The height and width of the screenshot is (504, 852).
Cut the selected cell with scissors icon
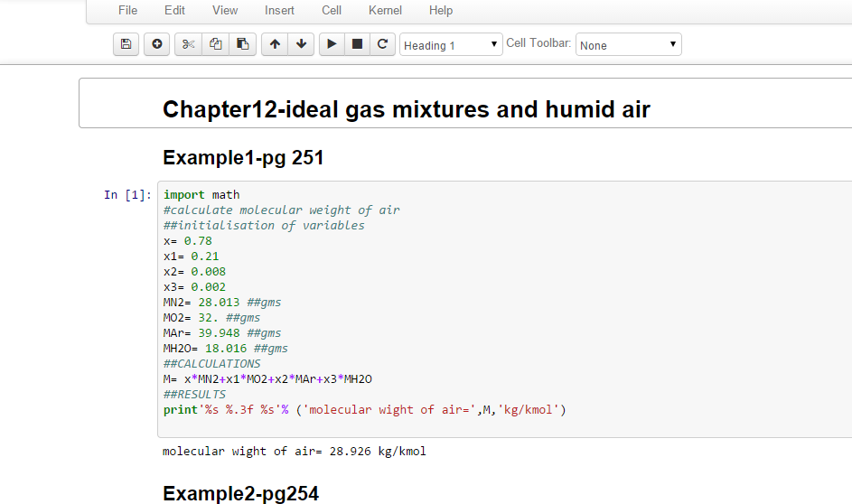point(188,44)
